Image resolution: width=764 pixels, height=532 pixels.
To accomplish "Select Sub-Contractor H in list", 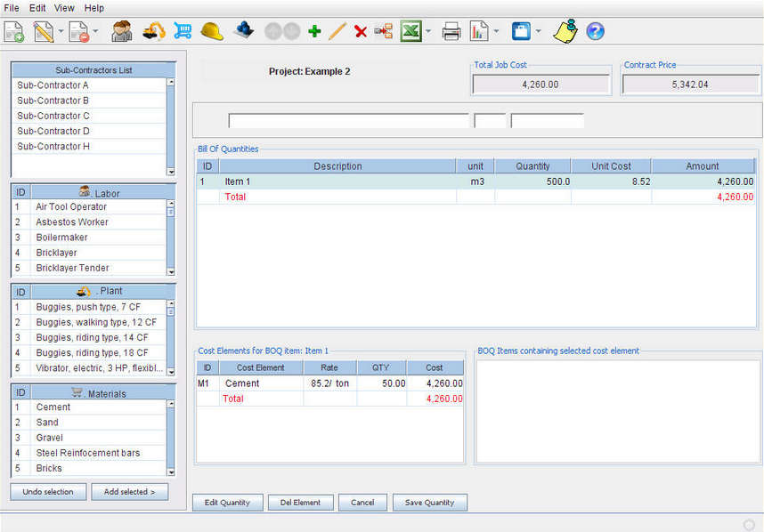I will click(x=89, y=147).
